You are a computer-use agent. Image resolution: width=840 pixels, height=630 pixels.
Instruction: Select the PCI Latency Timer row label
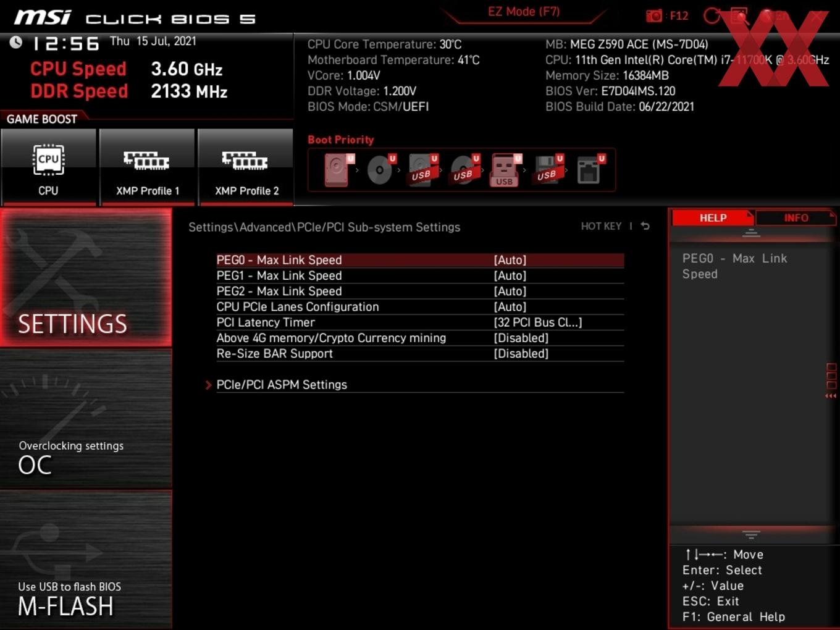click(266, 322)
